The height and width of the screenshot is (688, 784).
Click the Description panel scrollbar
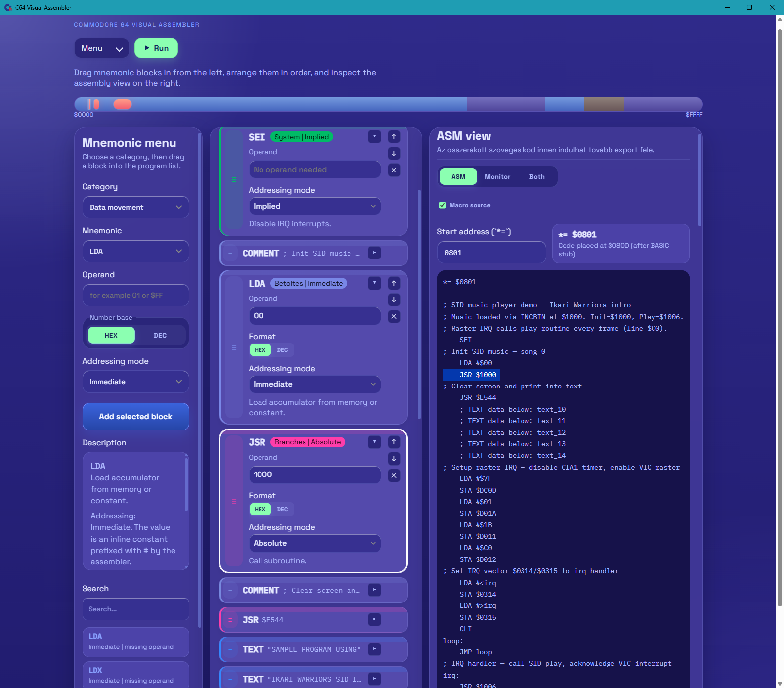(x=186, y=484)
